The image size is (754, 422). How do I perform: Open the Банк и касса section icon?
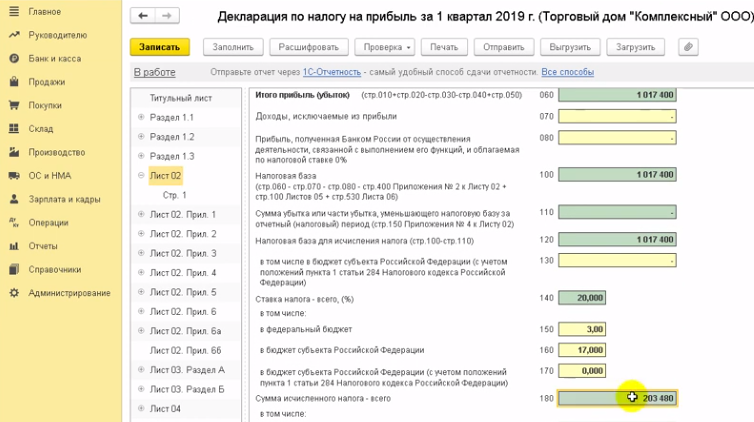(x=14, y=59)
